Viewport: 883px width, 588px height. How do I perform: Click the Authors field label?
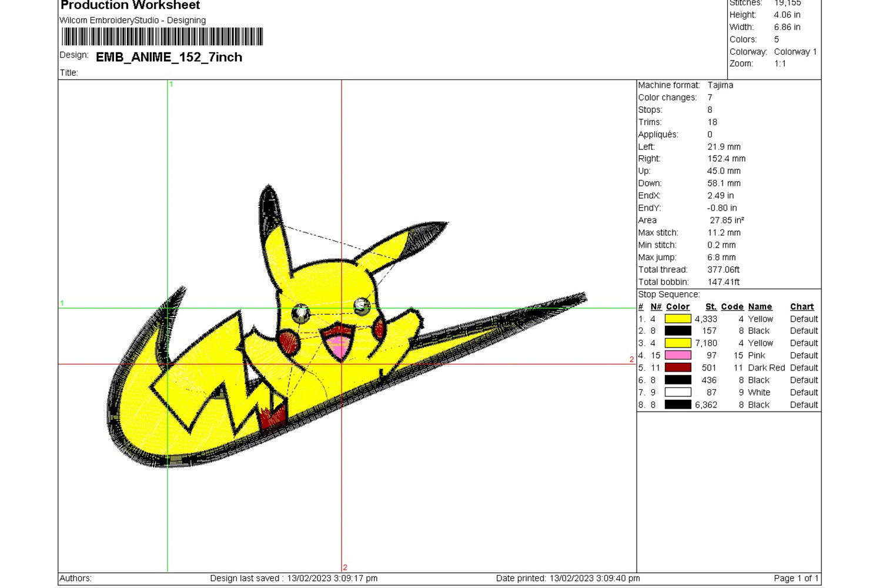pyautogui.click(x=76, y=578)
